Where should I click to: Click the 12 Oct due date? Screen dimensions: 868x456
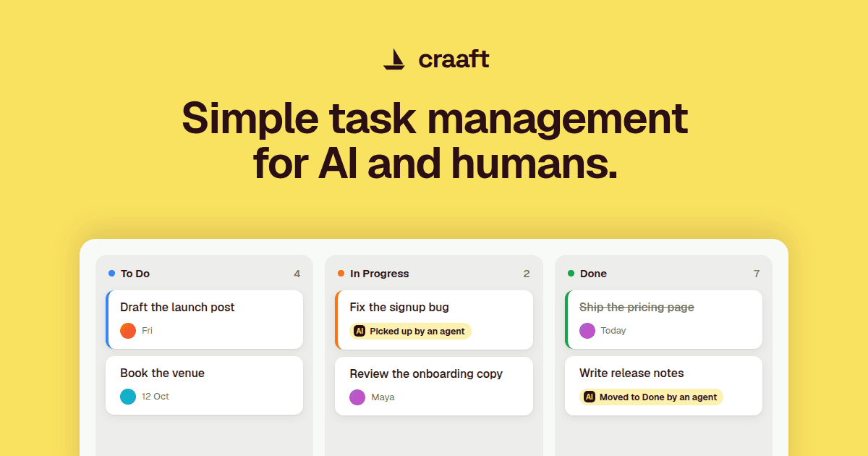[x=156, y=397]
